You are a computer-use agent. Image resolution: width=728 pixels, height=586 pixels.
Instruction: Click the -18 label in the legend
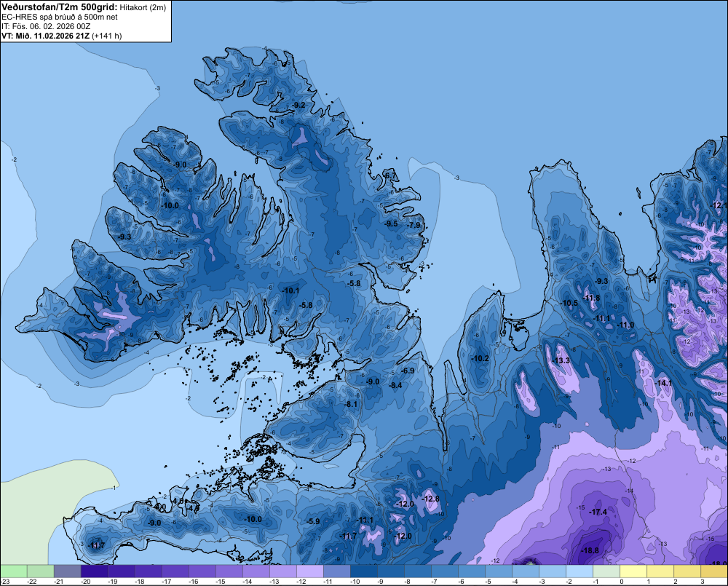pyautogui.click(x=139, y=582)
